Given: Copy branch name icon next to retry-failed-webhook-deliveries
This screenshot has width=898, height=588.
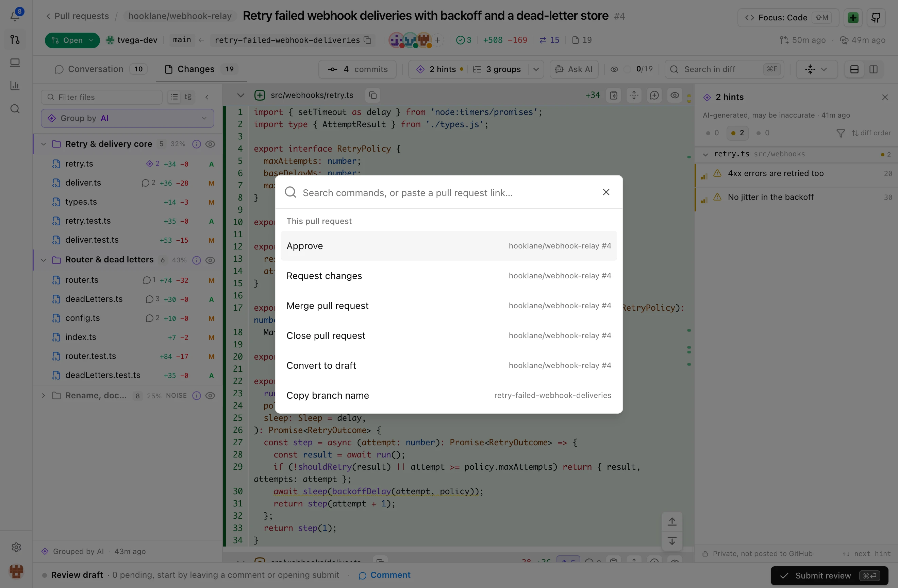Looking at the screenshot, I should 367,40.
